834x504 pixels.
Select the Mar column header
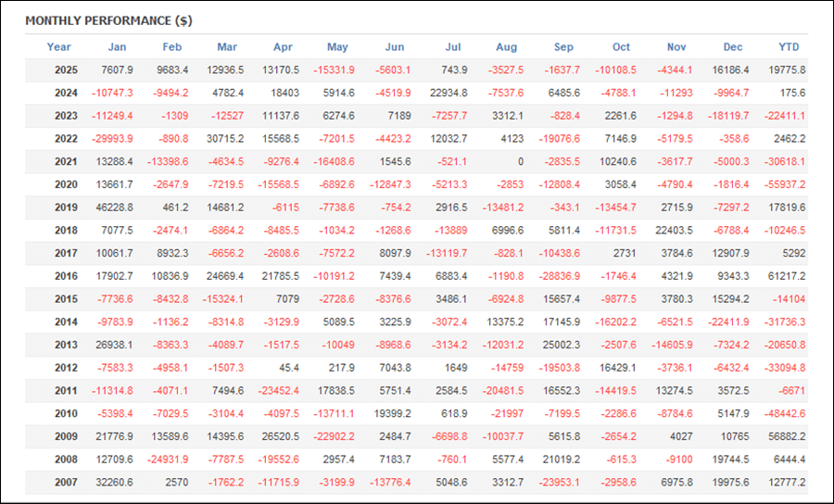click(227, 47)
